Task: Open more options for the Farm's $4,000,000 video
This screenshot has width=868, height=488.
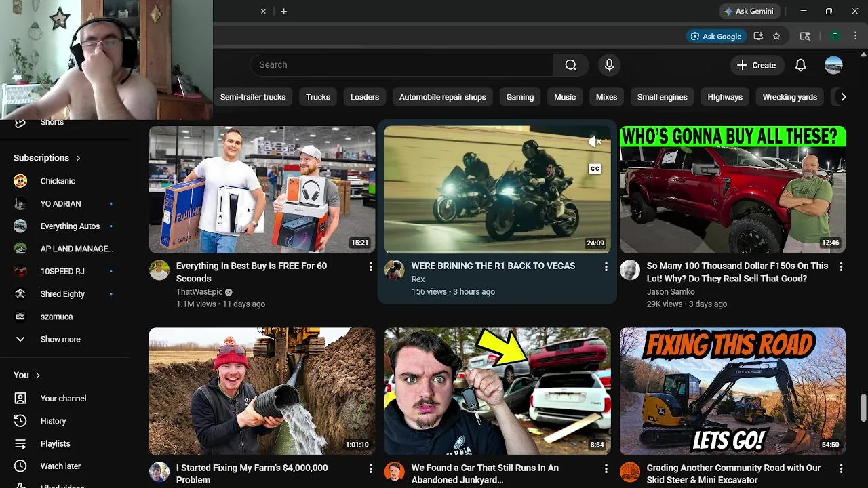Action: 370,469
